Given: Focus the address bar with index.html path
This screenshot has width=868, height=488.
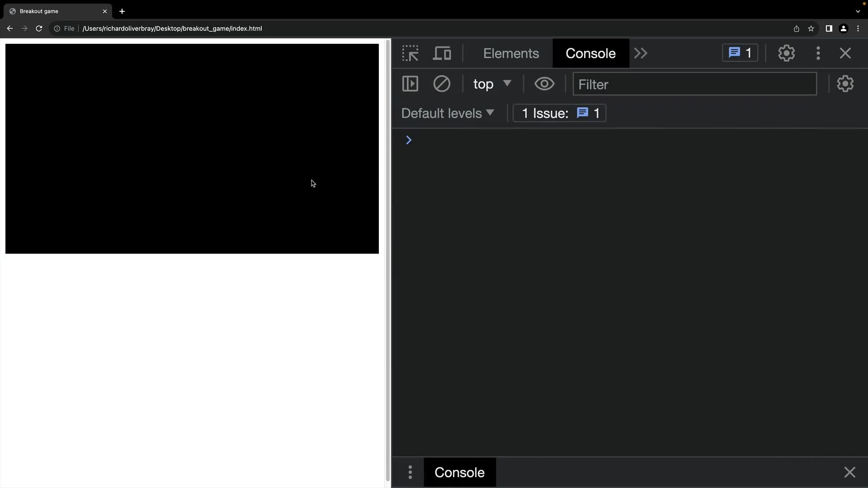Looking at the screenshot, I should (172, 28).
